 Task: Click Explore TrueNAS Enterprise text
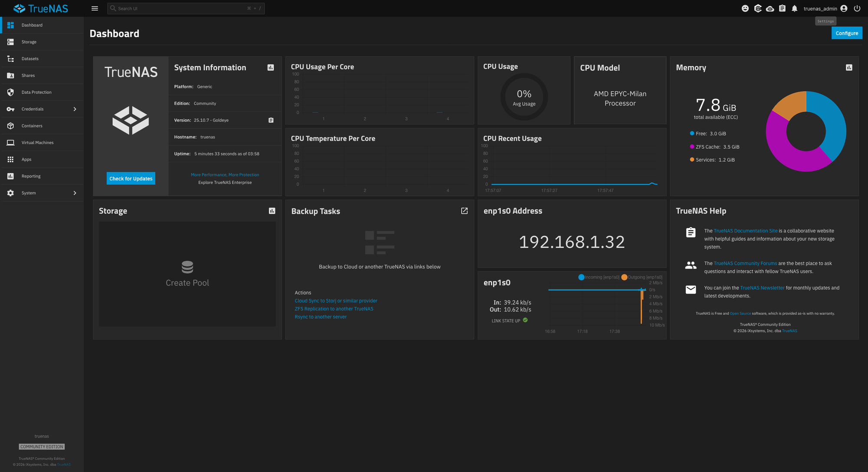point(225,183)
